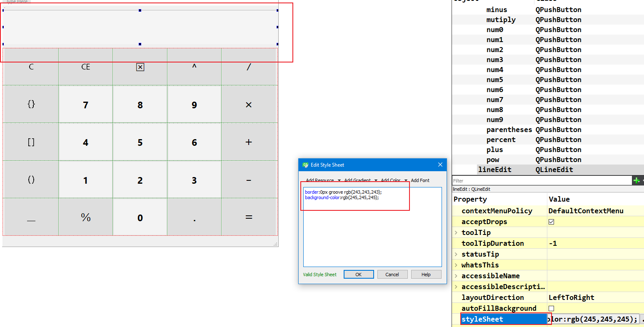Select the mutiply object in the inspector list
The height and width of the screenshot is (327, 644).
[x=501, y=20]
